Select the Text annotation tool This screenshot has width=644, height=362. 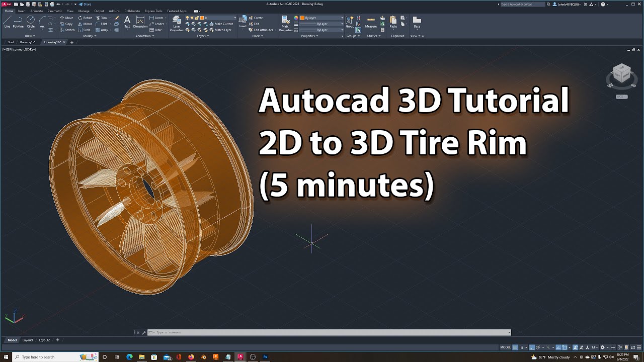(x=127, y=22)
